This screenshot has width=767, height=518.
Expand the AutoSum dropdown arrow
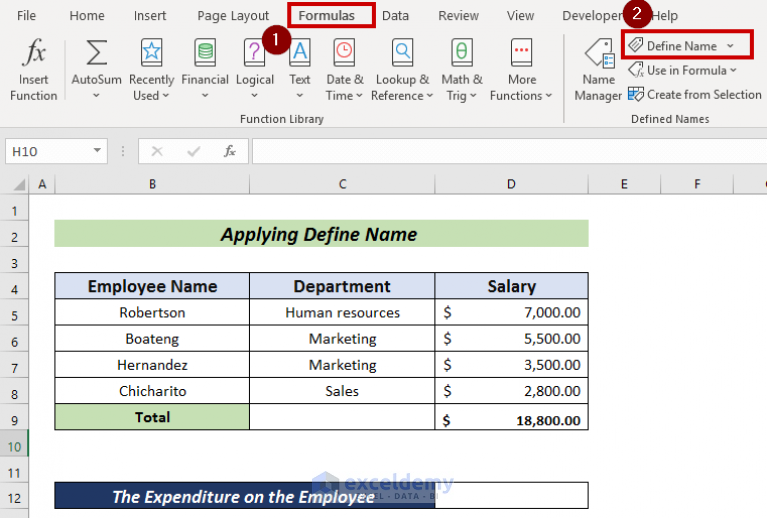pos(96,95)
